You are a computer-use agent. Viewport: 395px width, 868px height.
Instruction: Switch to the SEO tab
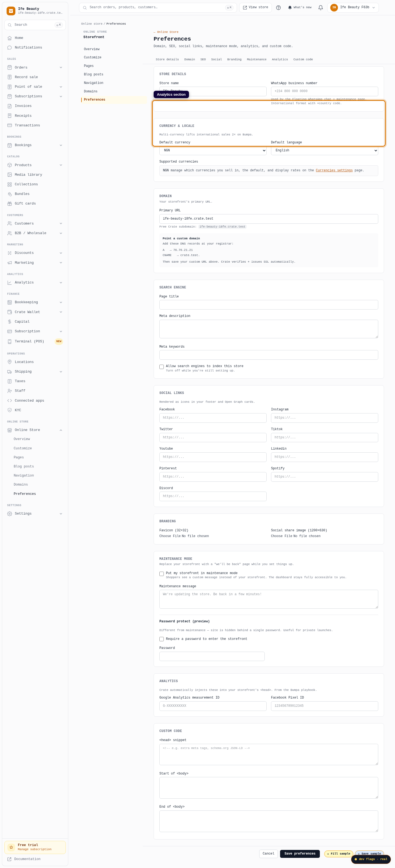[x=203, y=59]
